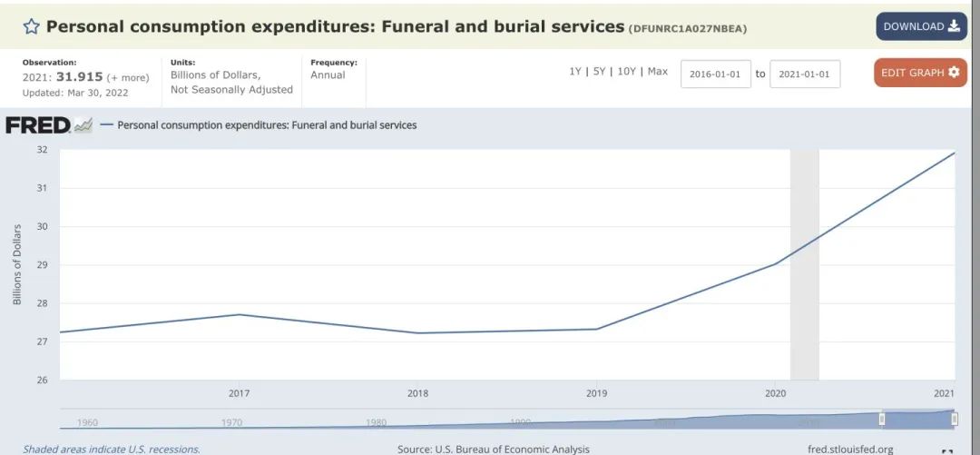Screen dimensions: 980x455
Task: Click the end date field 2021-01-01
Action: 804,74
